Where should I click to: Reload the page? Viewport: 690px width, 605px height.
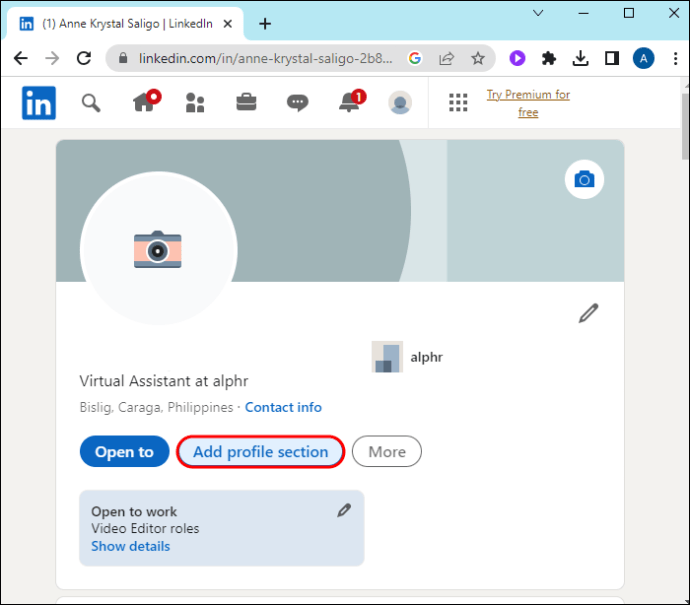pyautogui.click(x=84, y=58)
